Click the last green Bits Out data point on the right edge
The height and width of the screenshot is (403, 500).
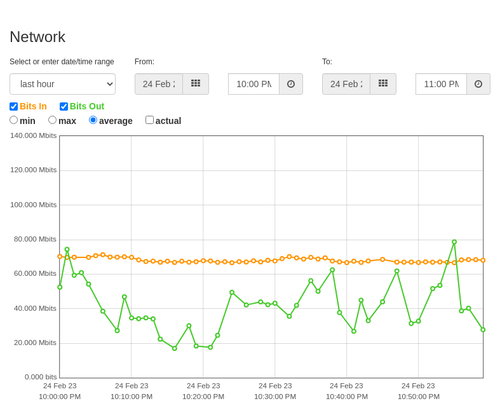pos(483,329)
